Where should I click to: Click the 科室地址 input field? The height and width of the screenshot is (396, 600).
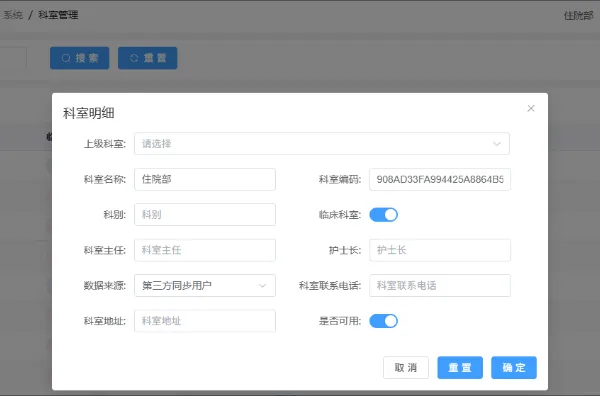[205, 321]
